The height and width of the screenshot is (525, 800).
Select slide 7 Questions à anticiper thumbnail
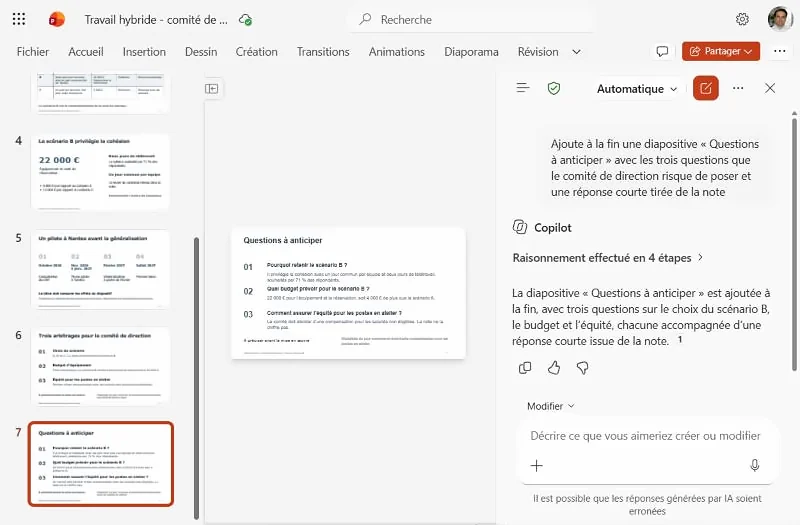click(x=101, y=464)
